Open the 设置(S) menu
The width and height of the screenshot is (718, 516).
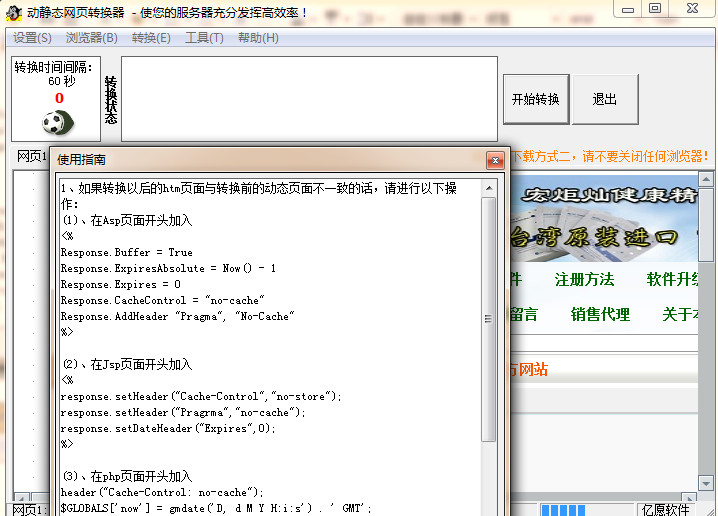(32, 38)
